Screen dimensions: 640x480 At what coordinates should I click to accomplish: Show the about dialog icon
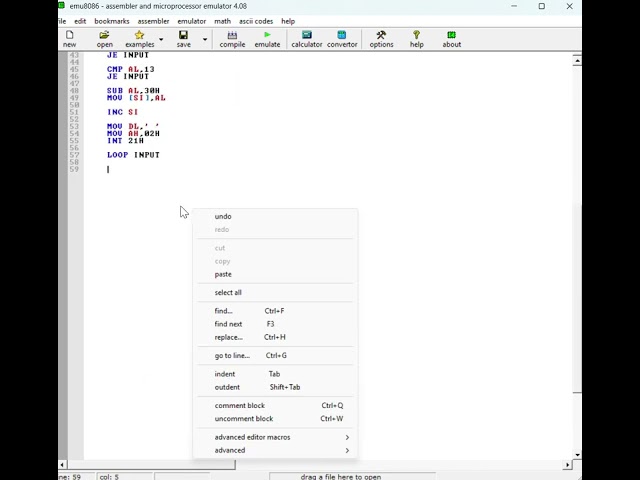click(451, 39)
